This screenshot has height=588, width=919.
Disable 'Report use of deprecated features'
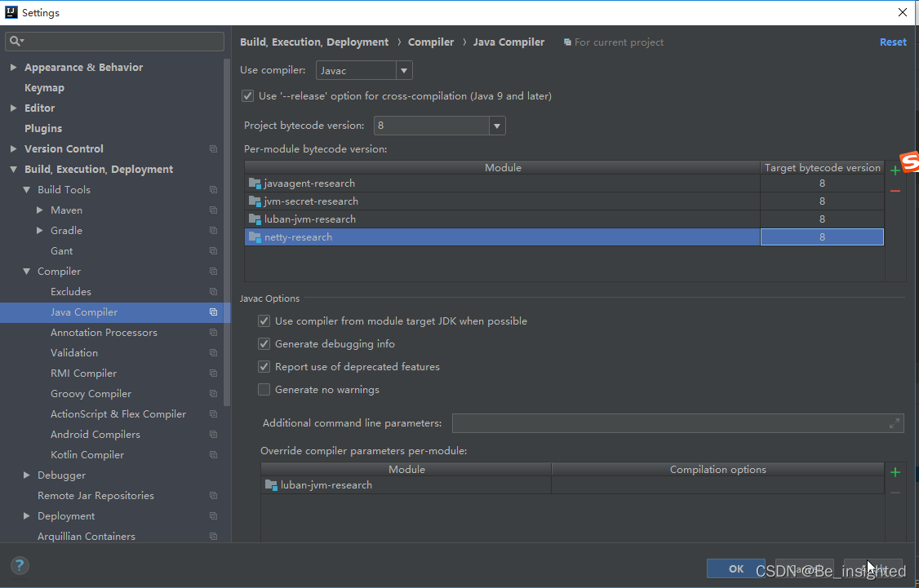click(x=264, y=366)
